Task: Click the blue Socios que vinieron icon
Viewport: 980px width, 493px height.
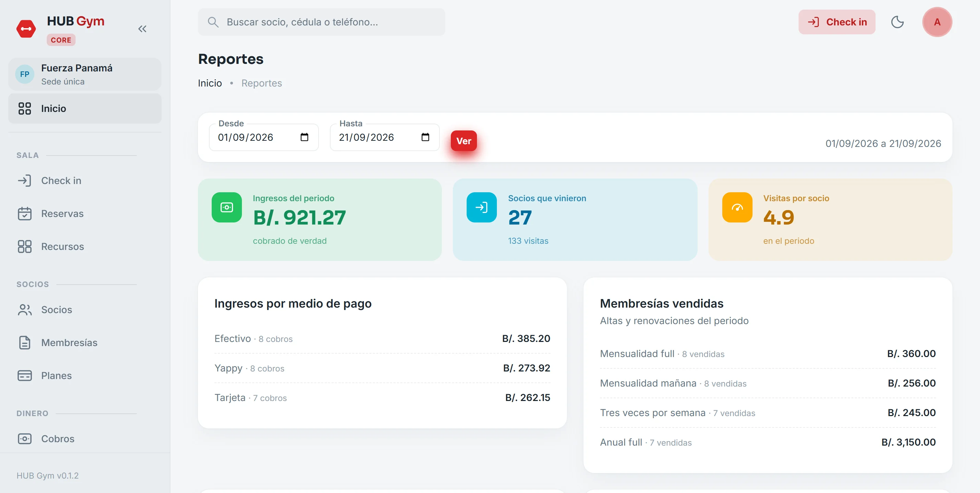Action: [482, 208]
